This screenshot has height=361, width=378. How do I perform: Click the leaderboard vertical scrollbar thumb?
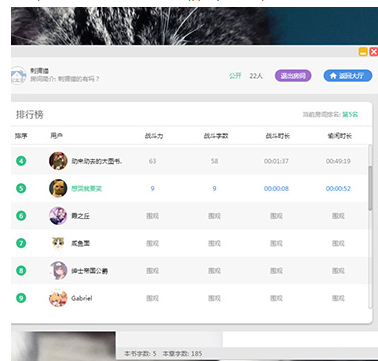click(370, 188)
